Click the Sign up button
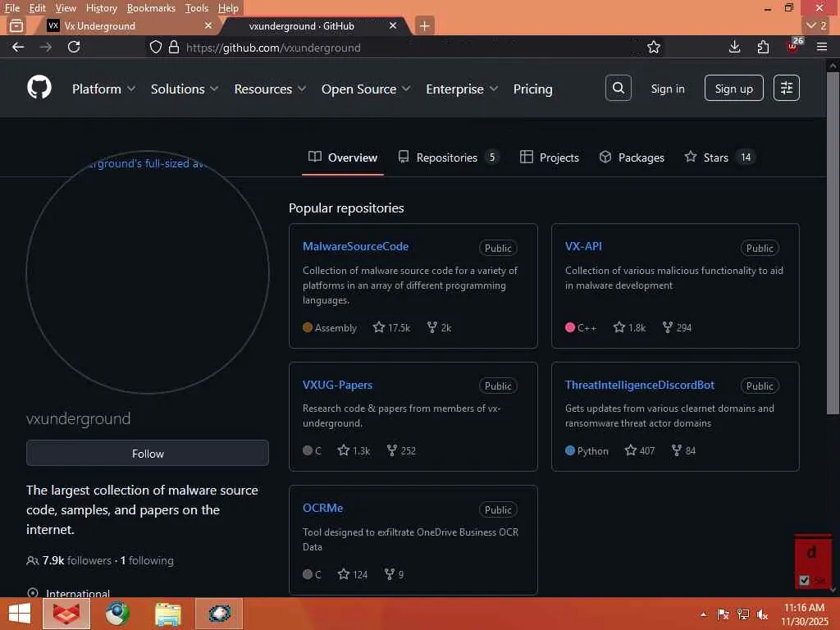Image resolution: width=840 pixels, height=630 pixels. click(734, 89)
